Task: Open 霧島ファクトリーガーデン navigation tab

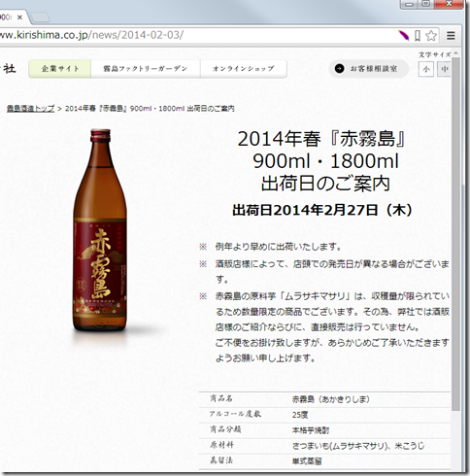Action: coord(146,69)
